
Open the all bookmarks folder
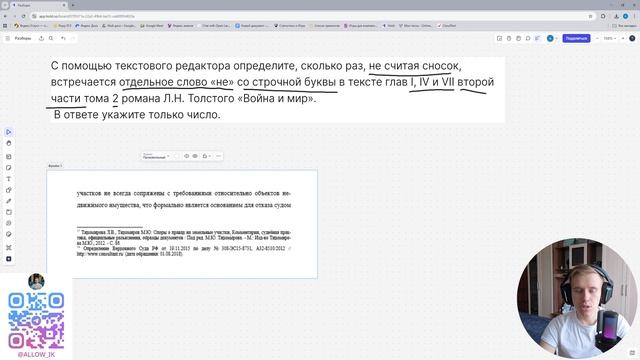coord(625,26)
